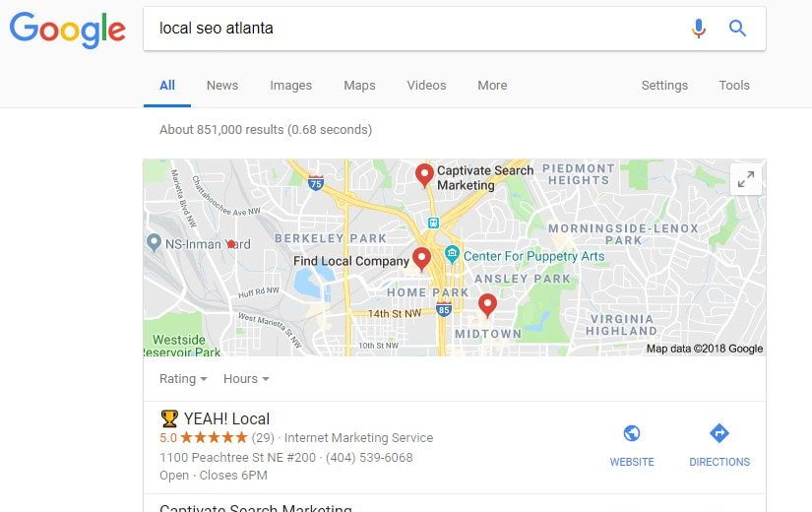Expand the map using the fullscreen icon

pos(746,179)
